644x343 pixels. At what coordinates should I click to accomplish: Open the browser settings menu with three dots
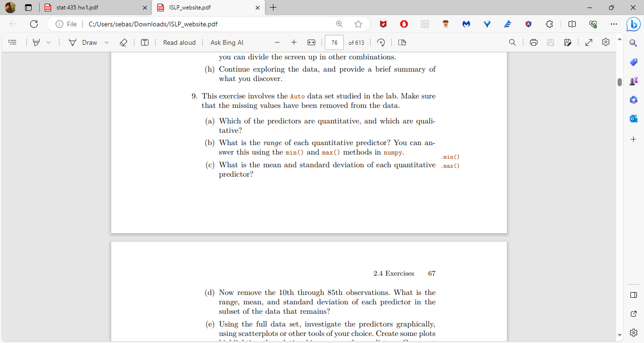point(613,24)
